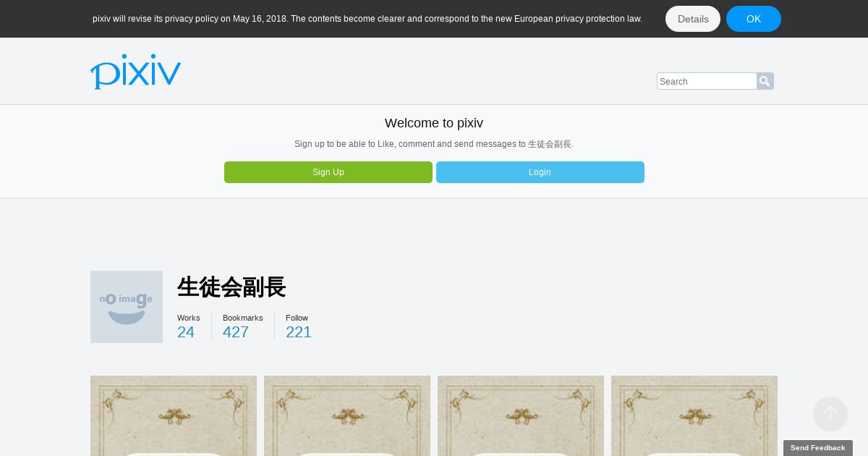Open Send Feedback tab
This screenshot has height=456, width=868.
[818, 448]
